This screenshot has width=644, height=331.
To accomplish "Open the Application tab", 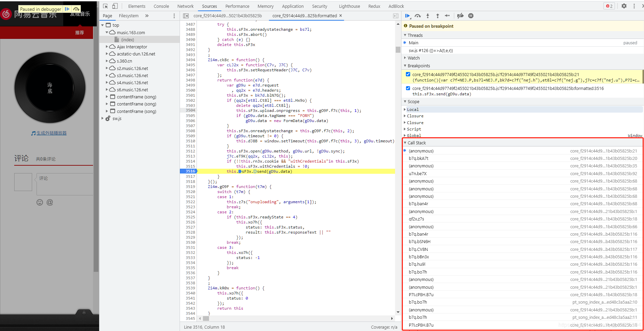I will tap(293, 6).
